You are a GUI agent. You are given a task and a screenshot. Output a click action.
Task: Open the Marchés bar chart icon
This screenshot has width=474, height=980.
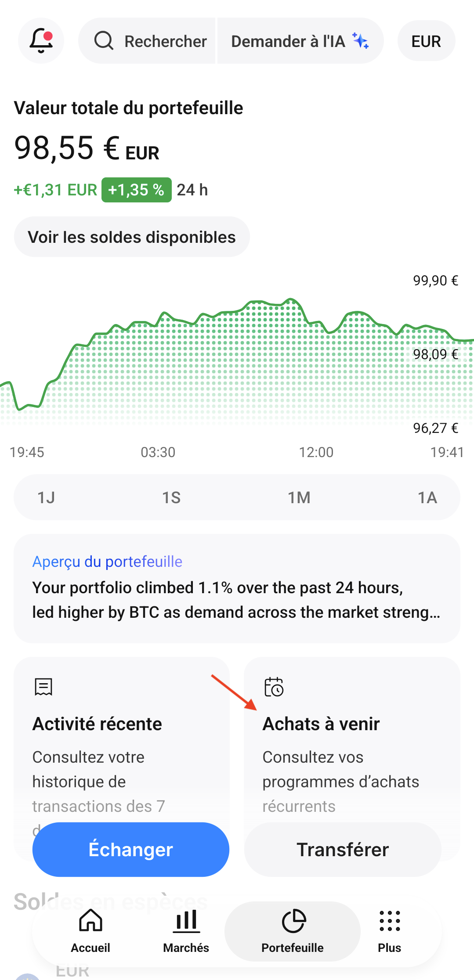(x=186, y=920)
